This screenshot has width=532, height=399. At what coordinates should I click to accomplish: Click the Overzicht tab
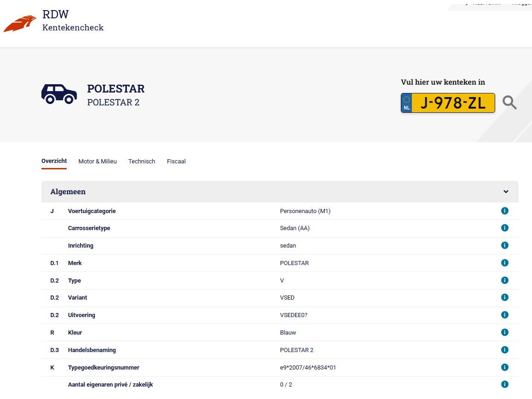click(54, 161)
